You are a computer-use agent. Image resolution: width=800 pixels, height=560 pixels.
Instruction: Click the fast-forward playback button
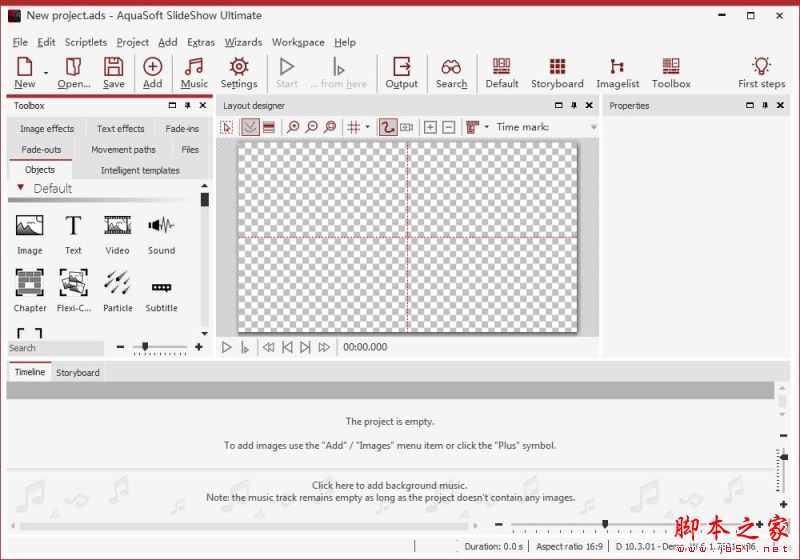324,347
